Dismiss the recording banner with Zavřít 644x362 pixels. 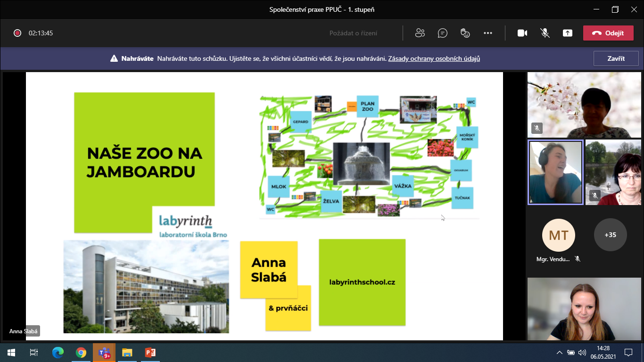[x=616, y=58]
